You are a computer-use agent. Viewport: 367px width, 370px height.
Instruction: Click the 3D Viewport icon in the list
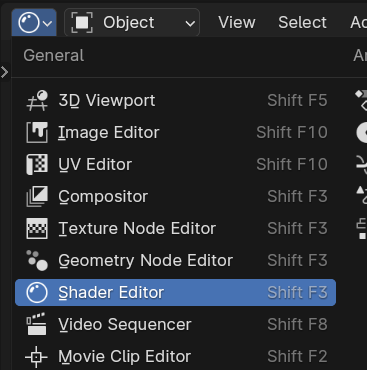[x=37, y=100]
